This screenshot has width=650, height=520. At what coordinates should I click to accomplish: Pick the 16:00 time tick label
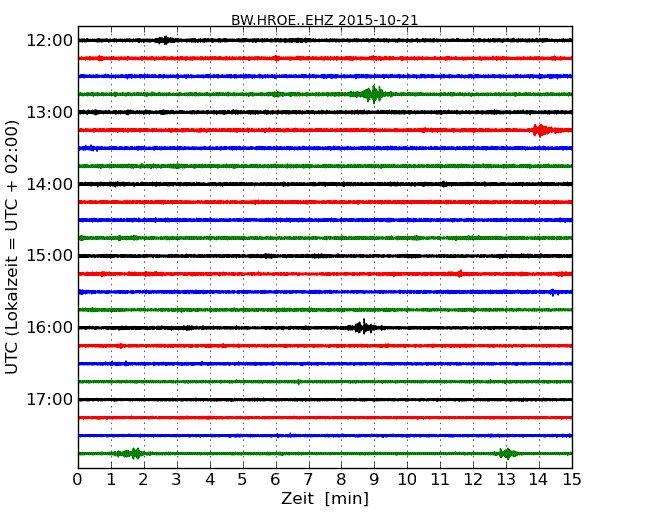(x=49, y=328)
